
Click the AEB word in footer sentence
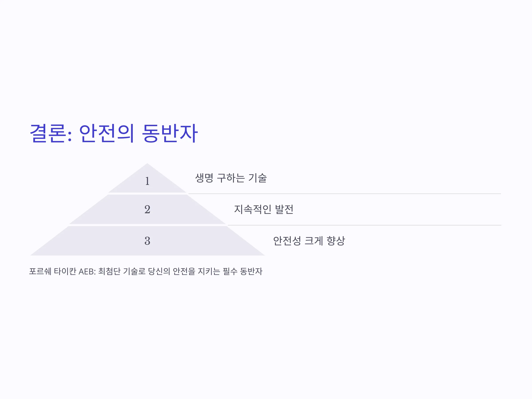(87, 272)
